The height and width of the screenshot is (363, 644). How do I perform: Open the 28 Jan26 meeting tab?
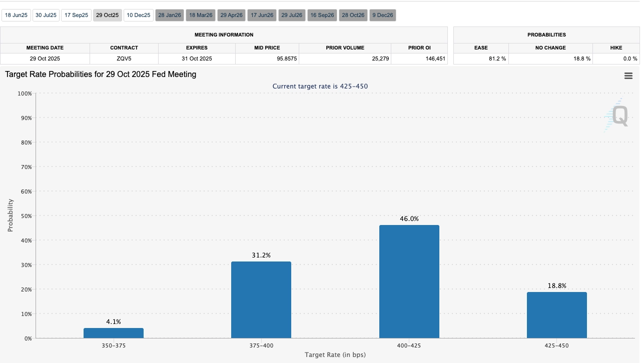(170, 15)
